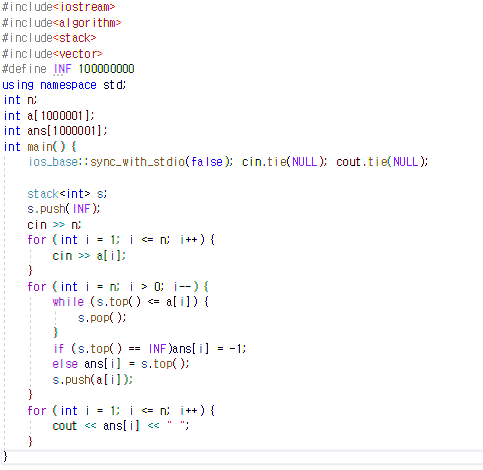Click the 's.pop();' line

[102, 318]
